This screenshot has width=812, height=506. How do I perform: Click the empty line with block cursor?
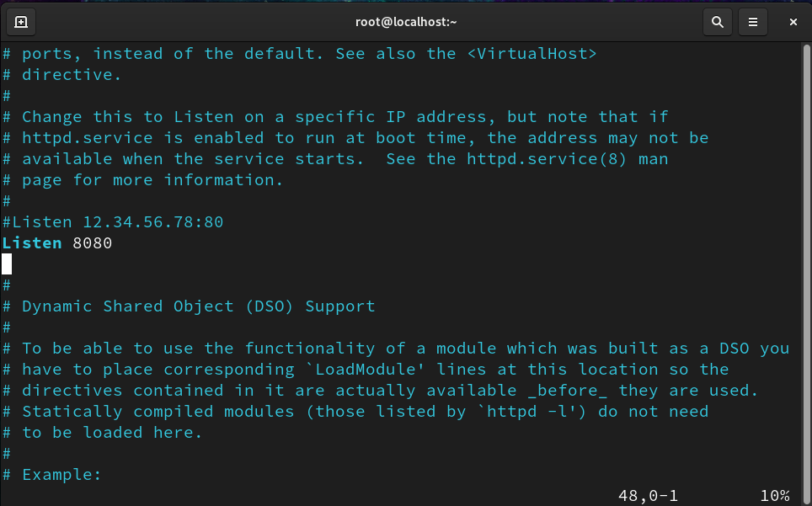coord(7,264)
